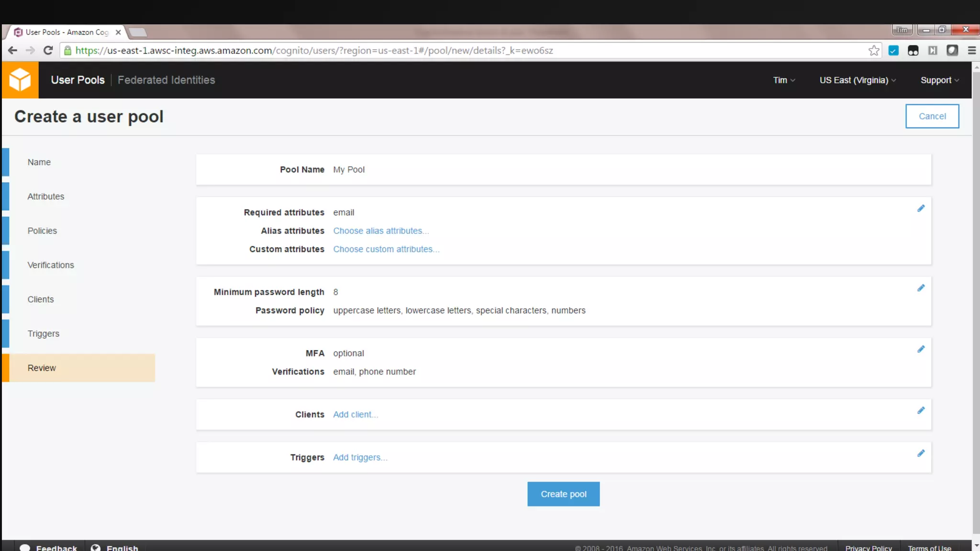Bookmark page with the star icon
980x551 pixels.
pos(874,51)
